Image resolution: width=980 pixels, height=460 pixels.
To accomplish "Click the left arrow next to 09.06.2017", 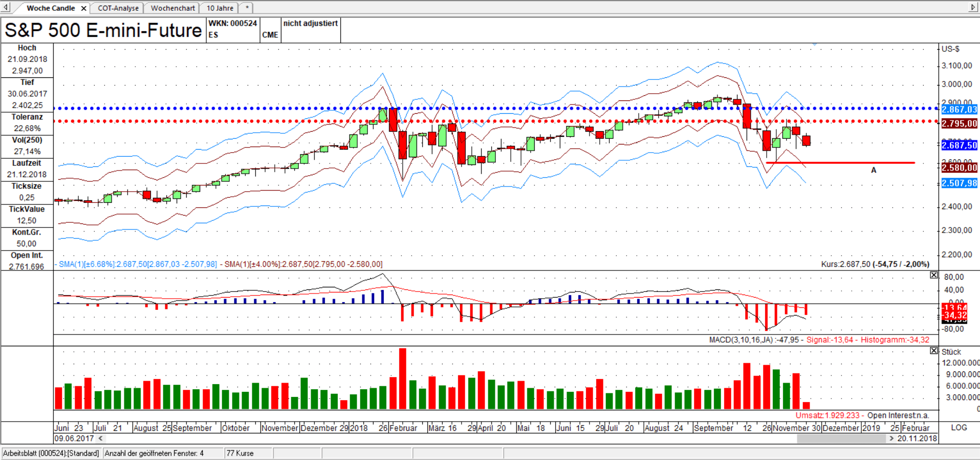I will click(101, 438).
